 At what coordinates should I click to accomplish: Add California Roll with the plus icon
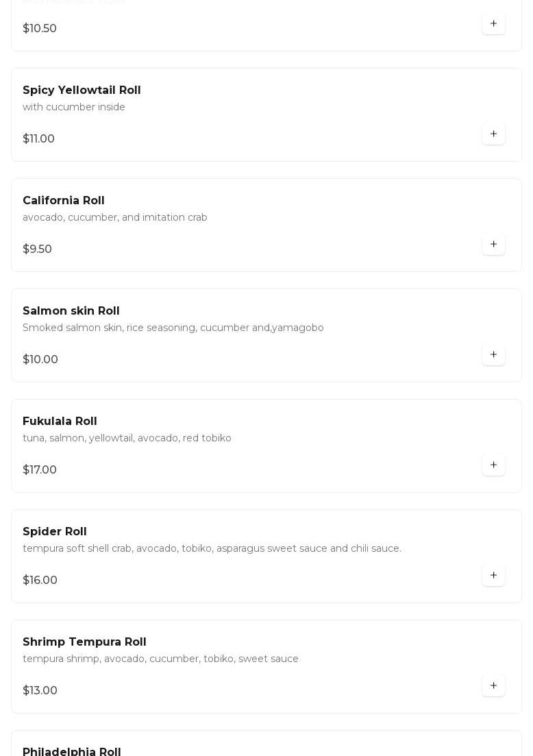click(x=493, y=245)
